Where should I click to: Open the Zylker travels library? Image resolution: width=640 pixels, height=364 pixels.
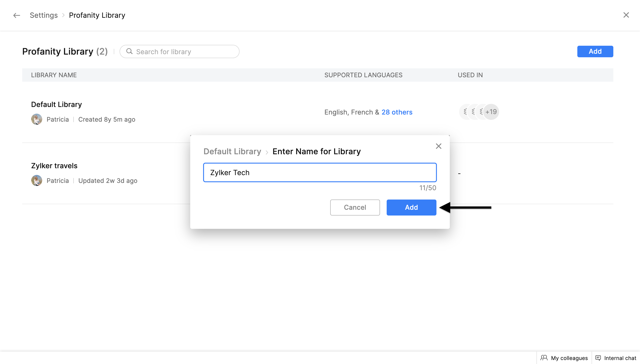(54, 166)
